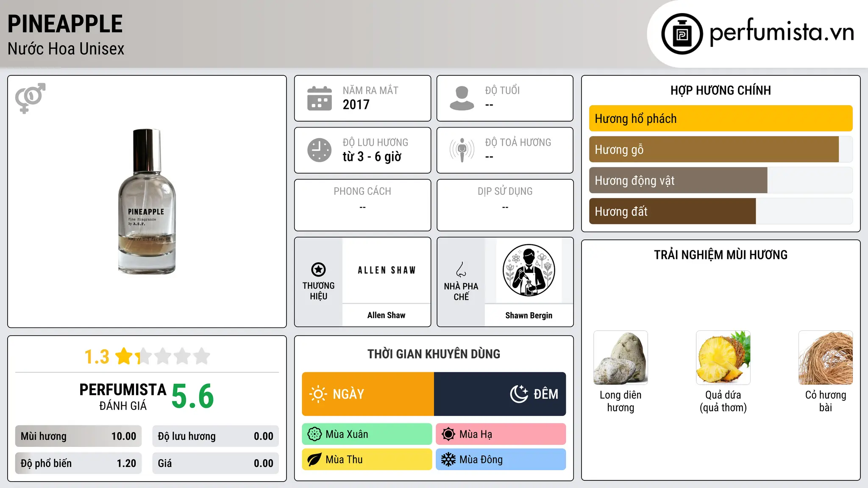Image resolution: width=868 pixels, height=488 pixels.
Task: Click the Hương đất accord bar
Action: click(x=721, y=211)
